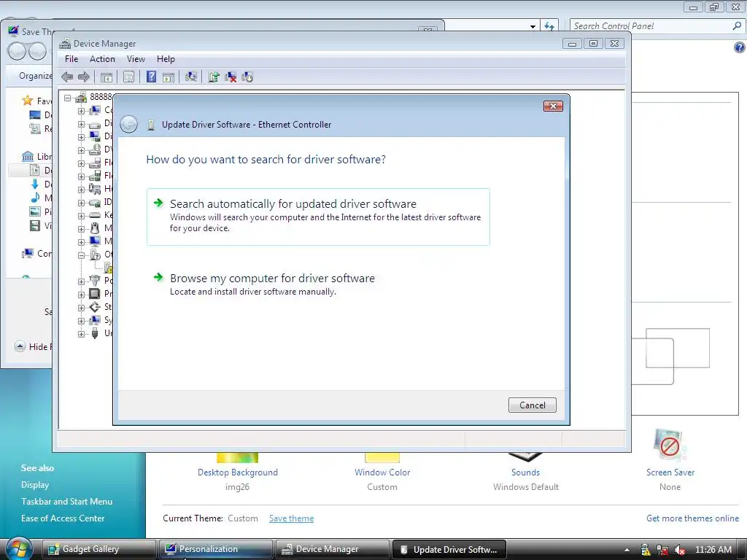
Task: Select the Monitors icon in the device tree
Action: (95, 241)
